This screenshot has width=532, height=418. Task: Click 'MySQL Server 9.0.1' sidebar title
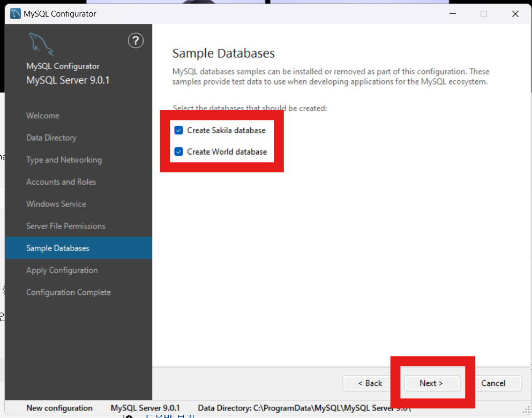point(68,80)
